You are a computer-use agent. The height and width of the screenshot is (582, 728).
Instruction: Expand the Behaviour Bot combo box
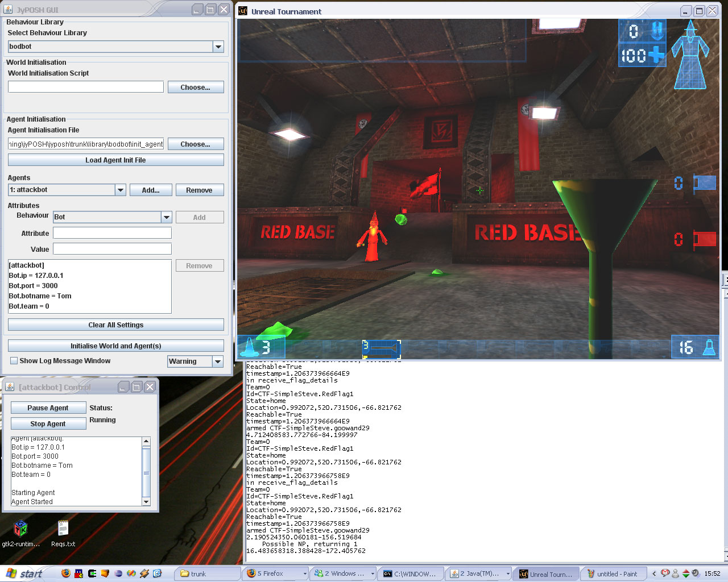[166, 217]
